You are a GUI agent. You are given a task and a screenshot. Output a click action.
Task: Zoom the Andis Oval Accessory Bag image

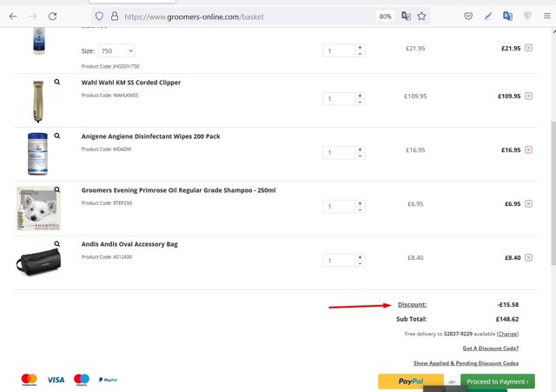point(57,243)
